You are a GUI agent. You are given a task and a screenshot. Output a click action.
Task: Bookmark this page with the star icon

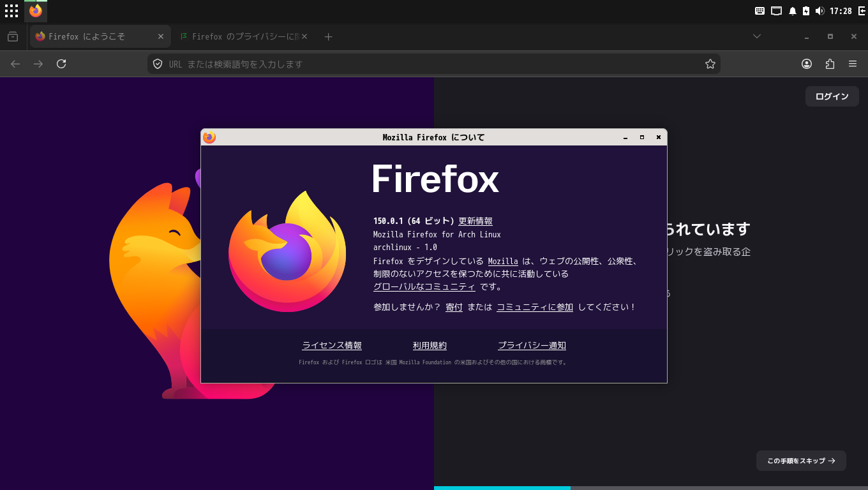point(710,64)
